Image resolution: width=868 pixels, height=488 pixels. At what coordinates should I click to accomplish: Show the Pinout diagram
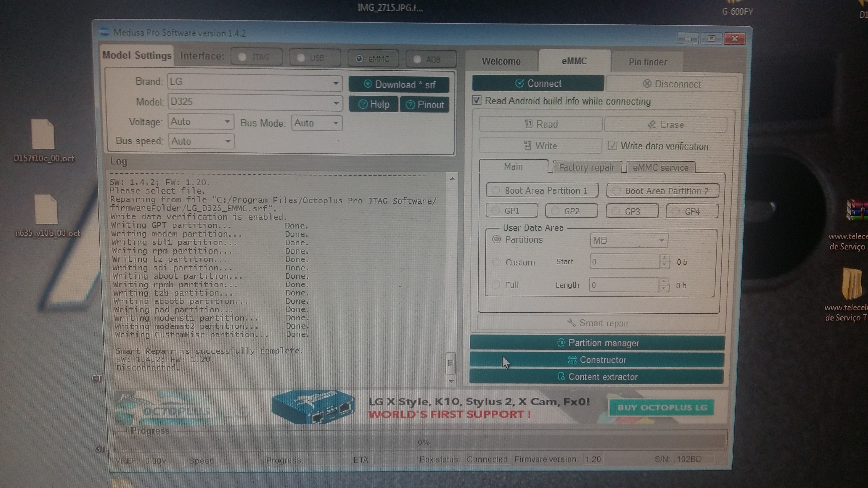pos(425,105)
